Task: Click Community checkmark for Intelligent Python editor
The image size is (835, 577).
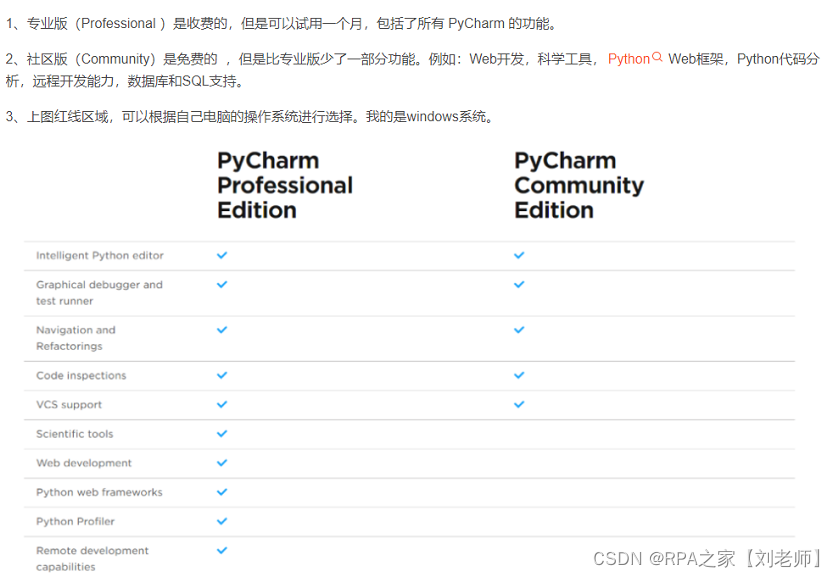Action: click(519, 255)
